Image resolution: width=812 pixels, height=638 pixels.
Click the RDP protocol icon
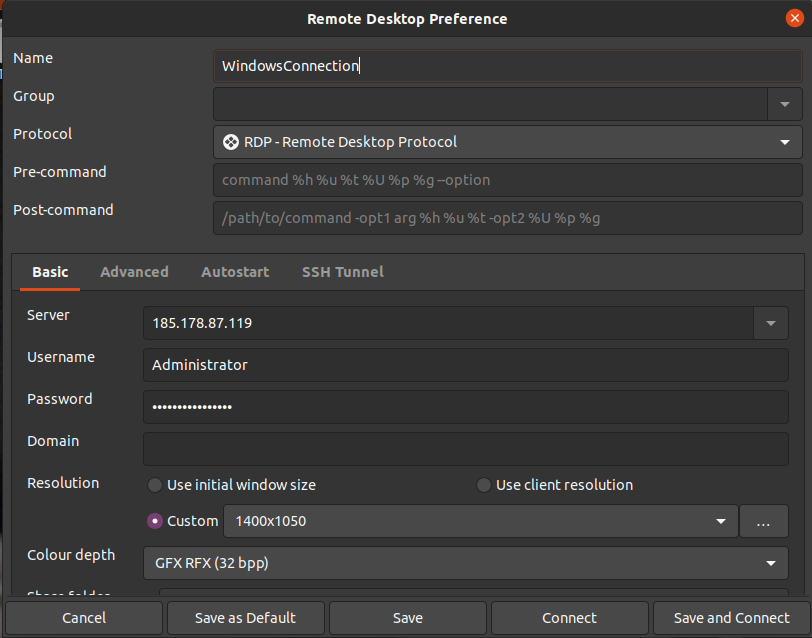(x=230, y=142)
